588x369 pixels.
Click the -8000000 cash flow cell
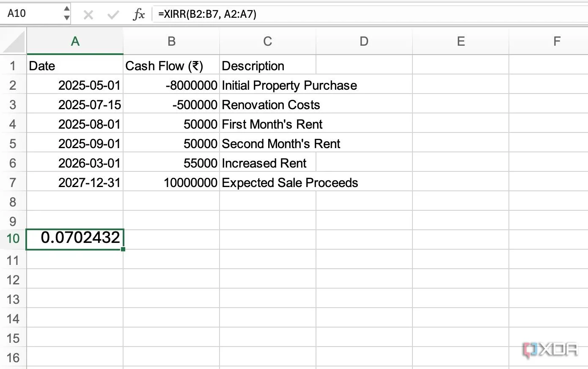[171, 85]
